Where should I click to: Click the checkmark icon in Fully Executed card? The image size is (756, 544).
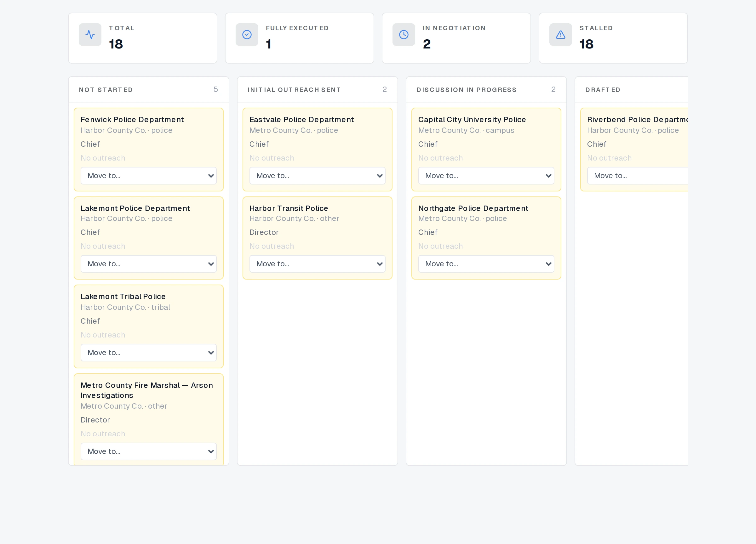click(x=247, y=35)
